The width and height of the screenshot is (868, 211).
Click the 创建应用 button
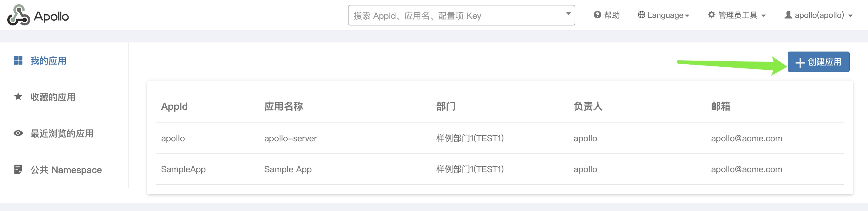coord(819,62)
